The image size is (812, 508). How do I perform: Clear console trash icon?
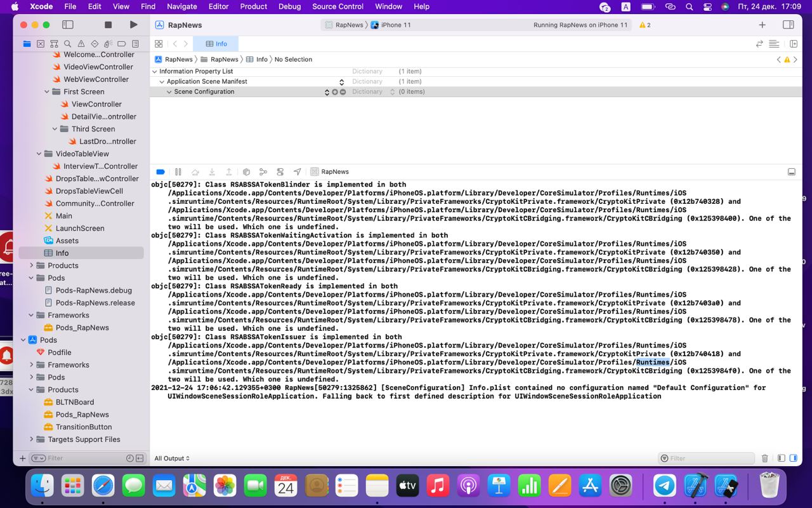(x=765, y=458)
